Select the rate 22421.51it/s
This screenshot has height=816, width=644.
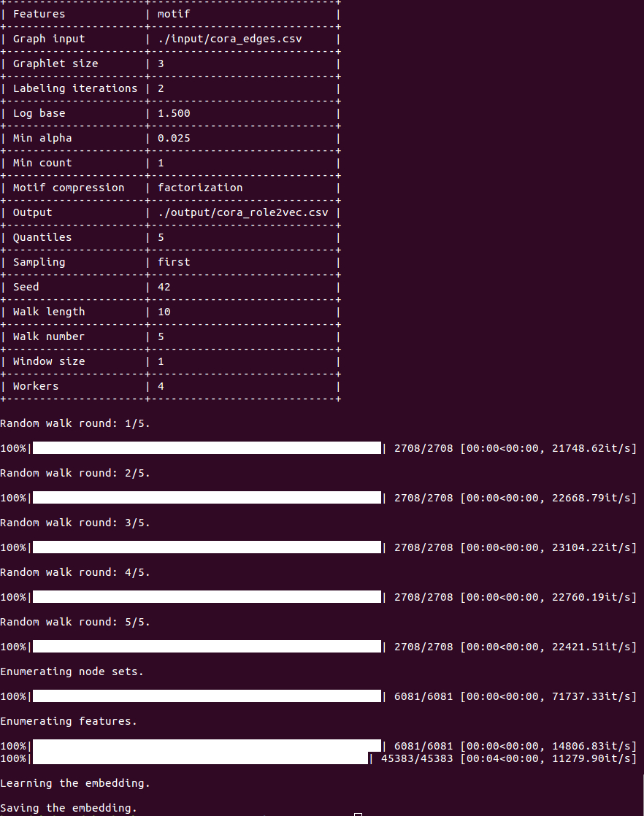pos(591,647)
